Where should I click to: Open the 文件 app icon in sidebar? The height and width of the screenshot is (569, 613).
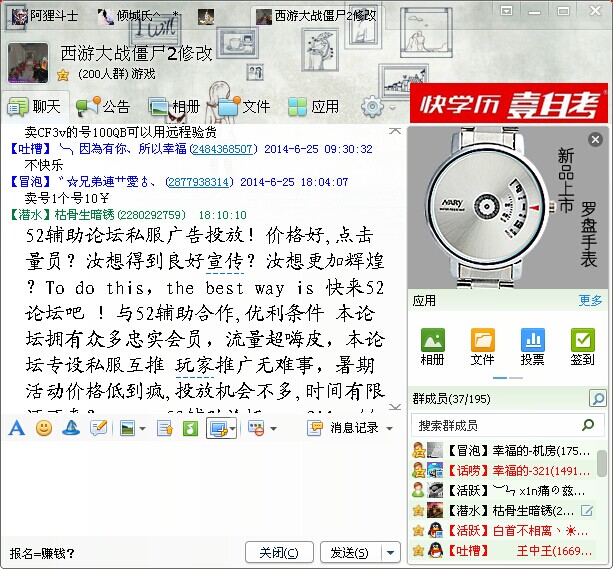click(x=482, y=346)
